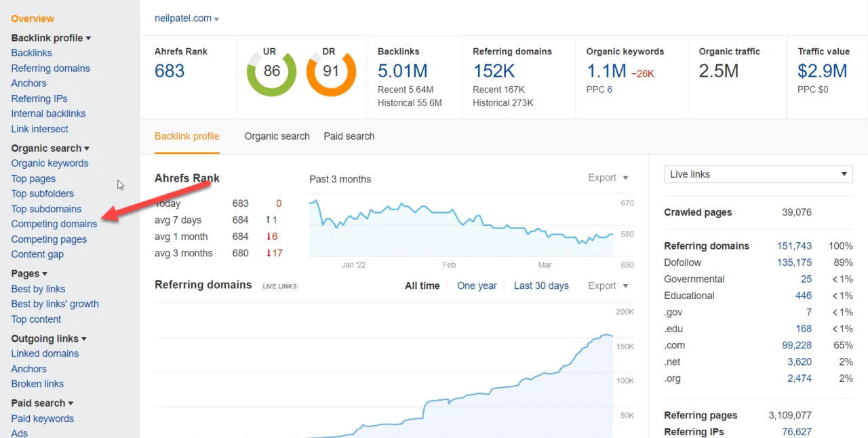Open Export menu for Referring domains chart
This screenshot has width=868, height=438.
tap(607, 285)
